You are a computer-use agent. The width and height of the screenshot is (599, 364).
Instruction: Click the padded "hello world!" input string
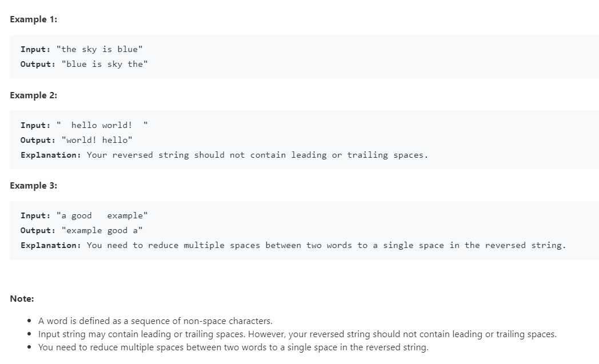pos(102,125)
